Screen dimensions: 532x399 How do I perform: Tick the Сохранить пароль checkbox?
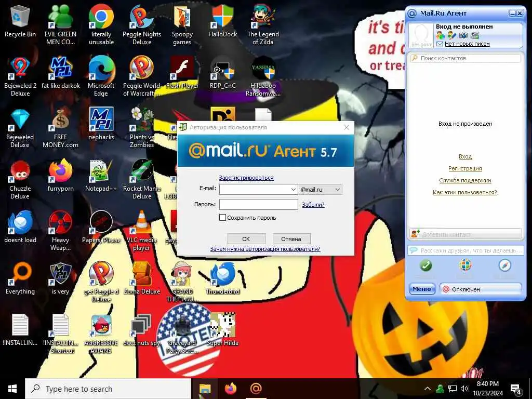pos(222,218)
